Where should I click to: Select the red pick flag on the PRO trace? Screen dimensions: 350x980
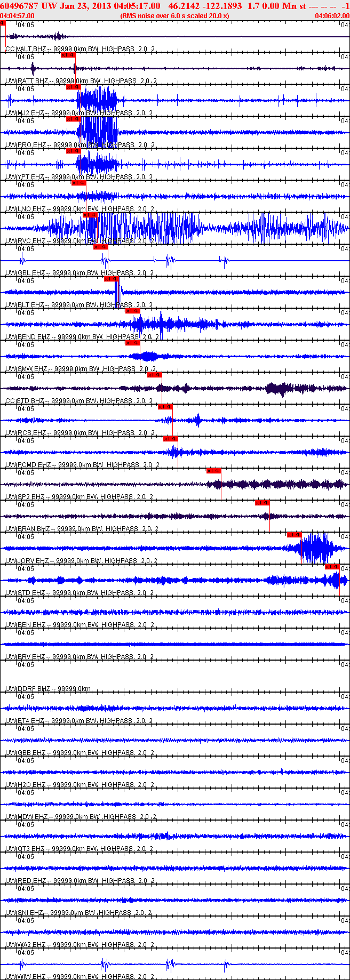[74, 119]
